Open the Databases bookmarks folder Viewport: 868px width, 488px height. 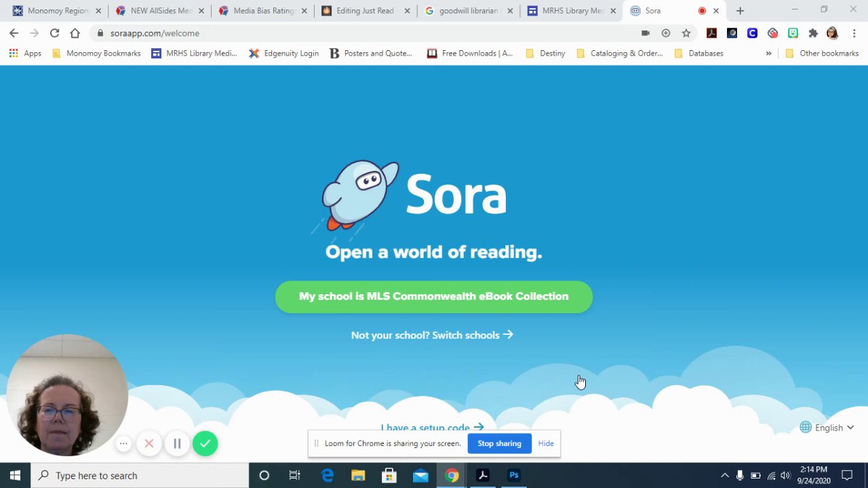point(698,53)
